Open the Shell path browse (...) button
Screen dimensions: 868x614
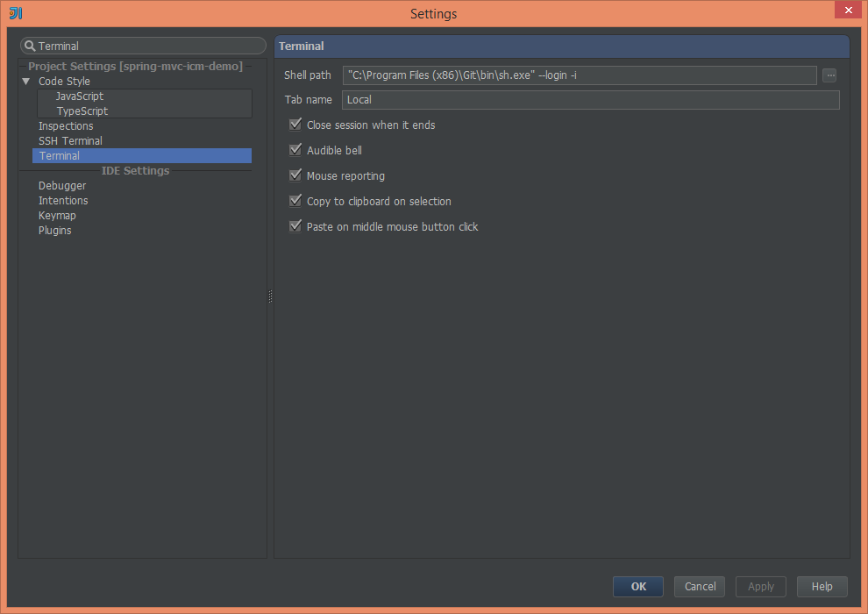(829, 75)
